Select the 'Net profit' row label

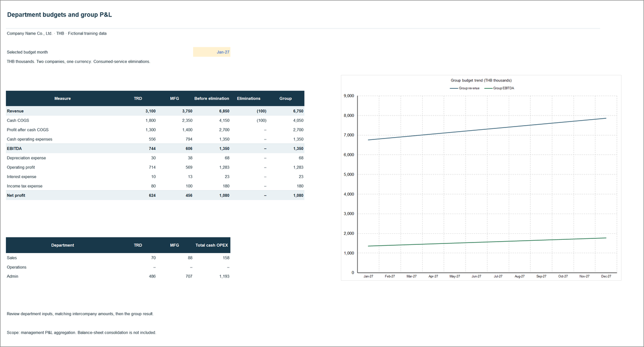pyautogui.click(x=16, y=196)
